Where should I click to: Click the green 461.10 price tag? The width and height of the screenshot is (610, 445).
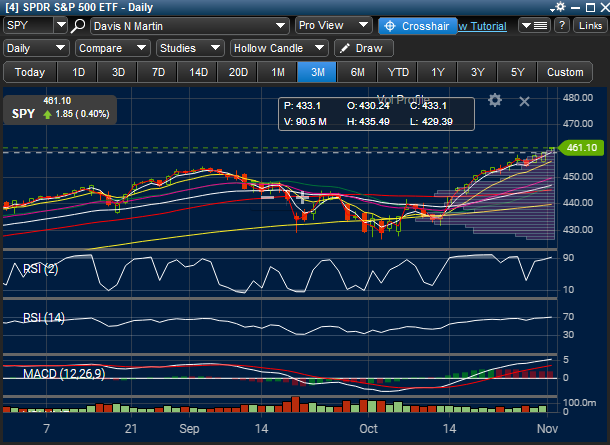(581, 148)
